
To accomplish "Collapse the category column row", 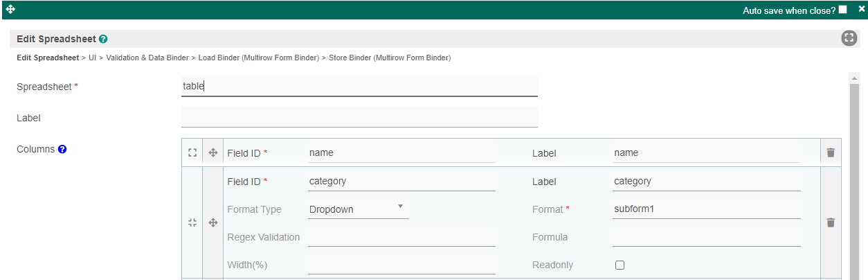I will (192, 222).
